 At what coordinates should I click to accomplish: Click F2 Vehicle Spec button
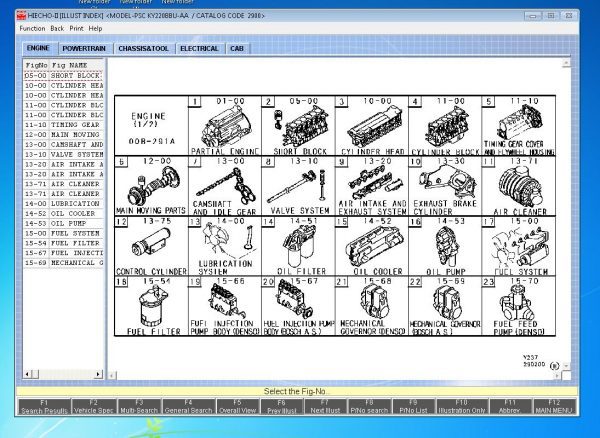94,407
